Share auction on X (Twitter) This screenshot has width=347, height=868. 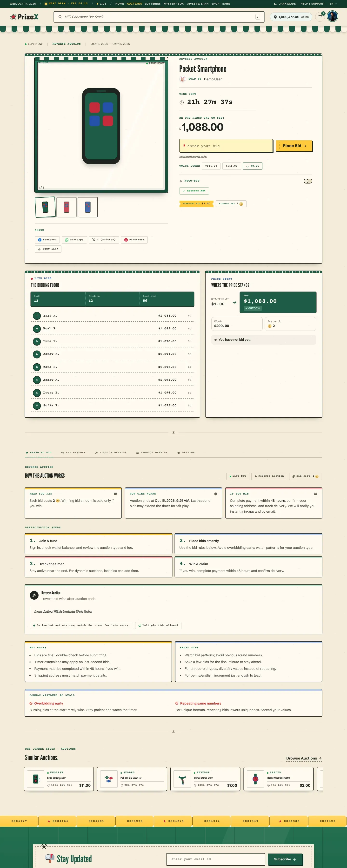(104, 240)
